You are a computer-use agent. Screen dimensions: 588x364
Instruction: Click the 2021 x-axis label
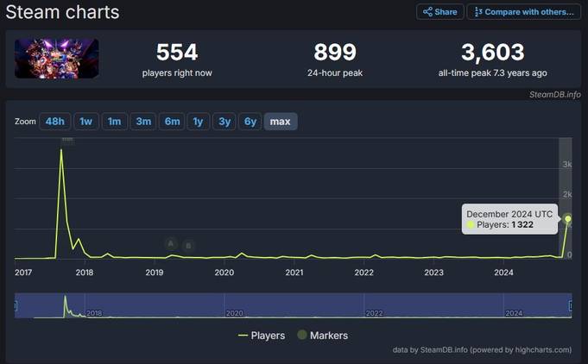click(x=294, y=273)
